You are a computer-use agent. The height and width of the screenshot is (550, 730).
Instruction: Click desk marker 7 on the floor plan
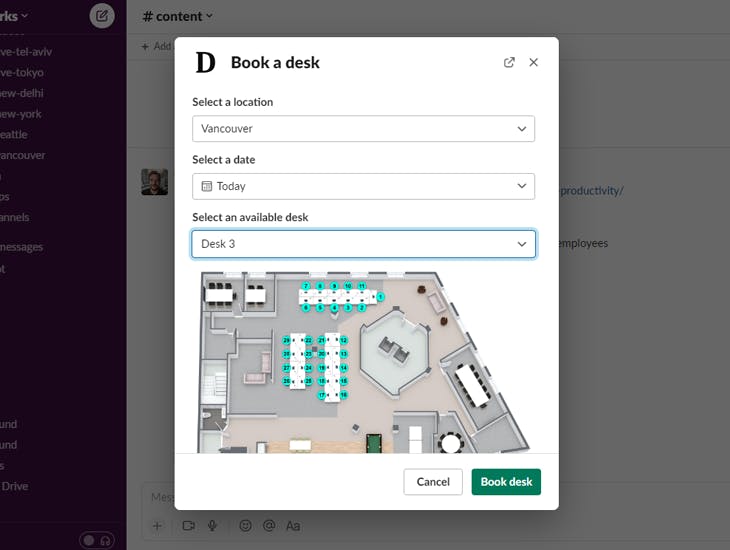(306, 286)
